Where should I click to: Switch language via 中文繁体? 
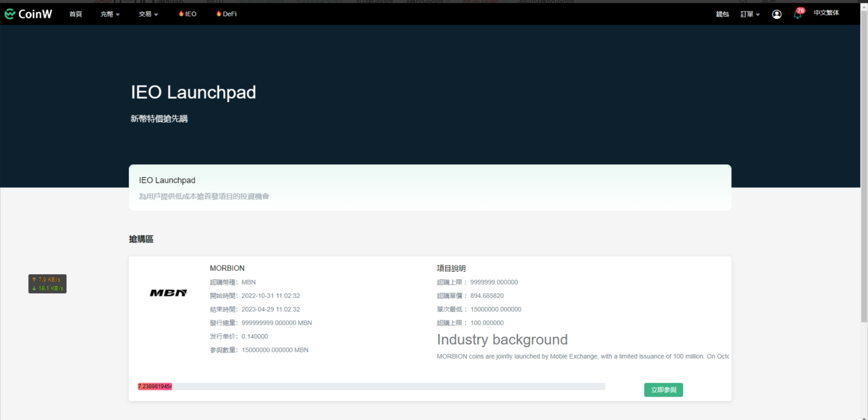tap(826, 13)
